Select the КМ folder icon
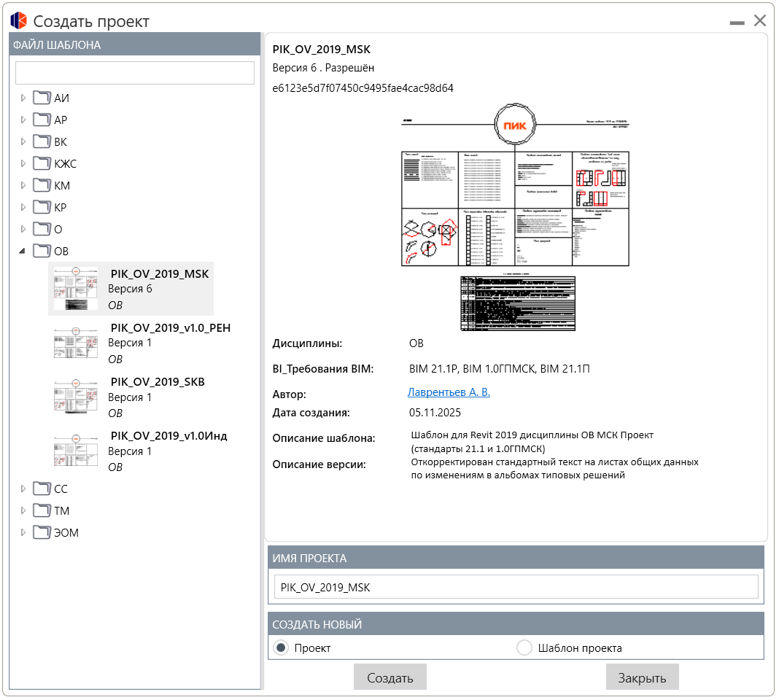The image size is (779, 700). [42, 185]
